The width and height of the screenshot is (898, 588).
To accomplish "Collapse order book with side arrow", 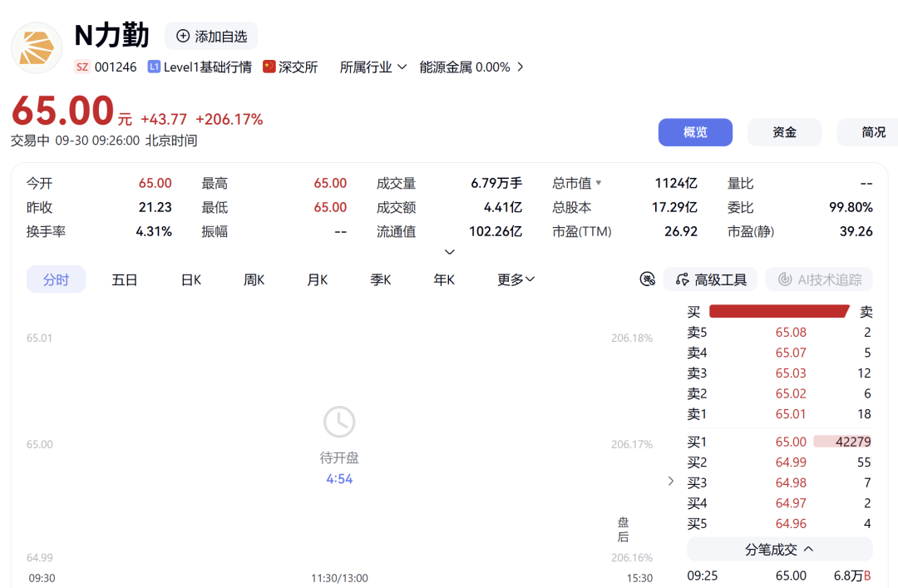I will [671, 481].
